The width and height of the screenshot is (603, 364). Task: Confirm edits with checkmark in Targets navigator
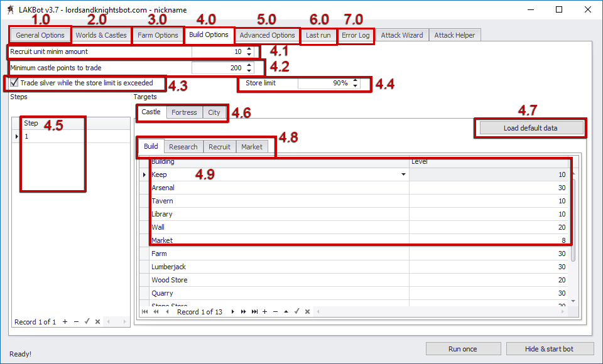click(296, 312)
